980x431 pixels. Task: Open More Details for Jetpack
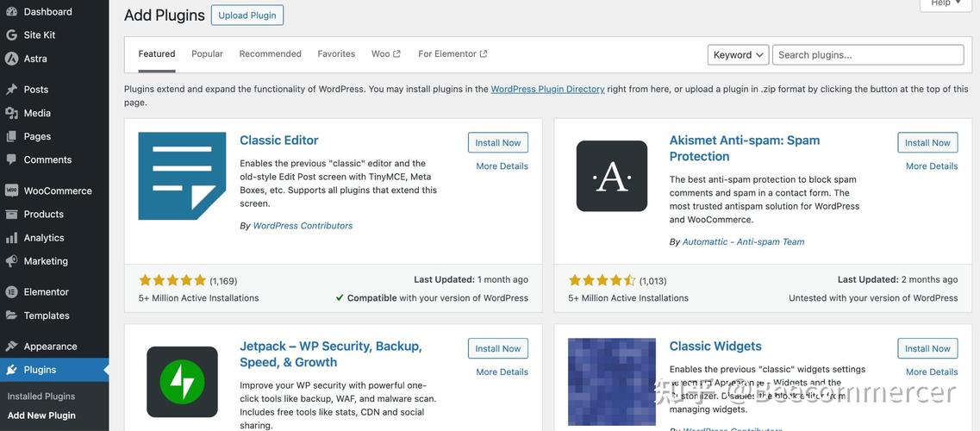pyautogui.click(x=502, y=372)
